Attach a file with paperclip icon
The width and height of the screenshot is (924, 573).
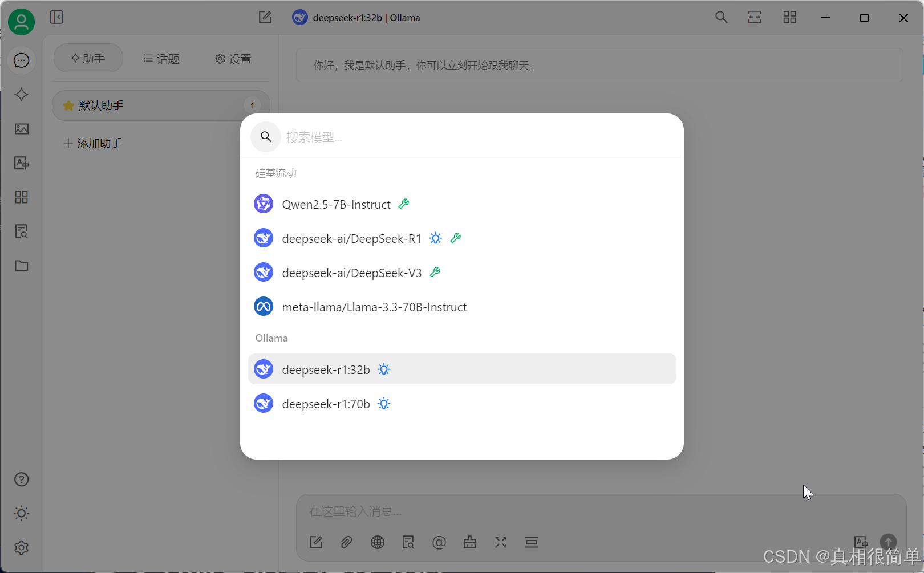346,542
